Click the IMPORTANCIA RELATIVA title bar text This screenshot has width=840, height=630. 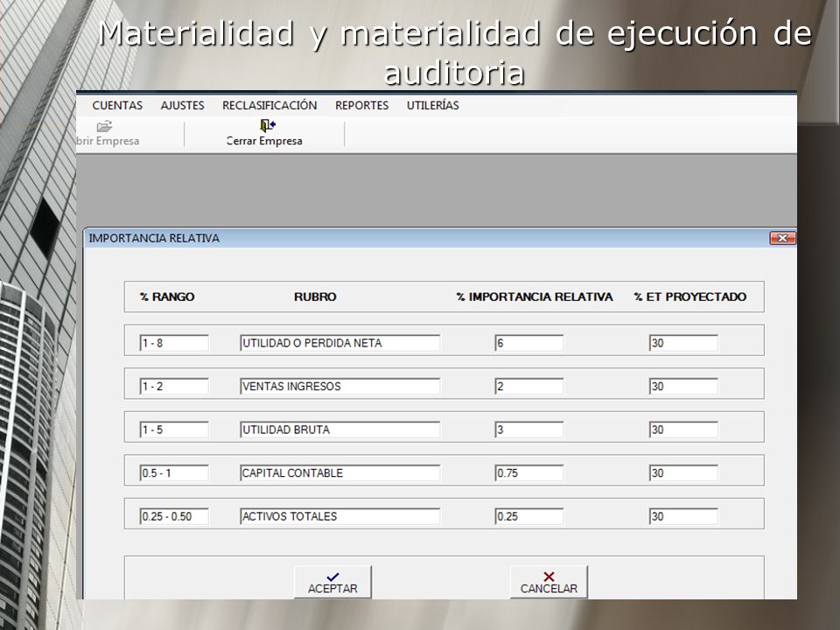pos(154,238)
